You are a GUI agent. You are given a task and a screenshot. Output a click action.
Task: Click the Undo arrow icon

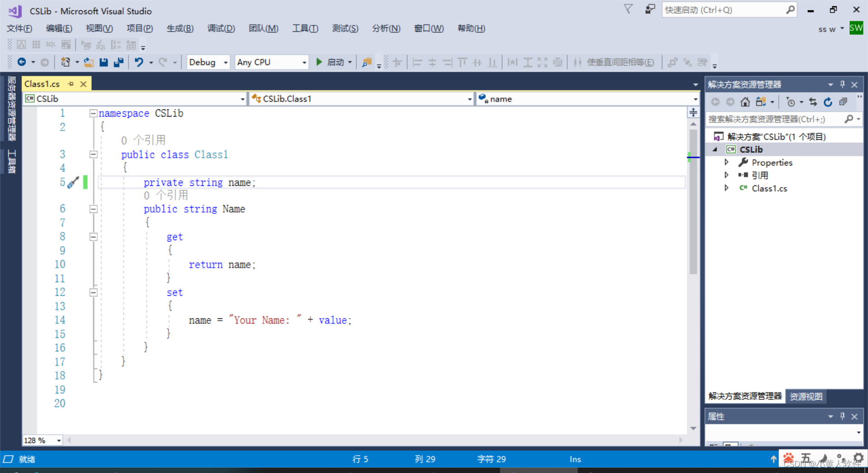tap(139, 62)
